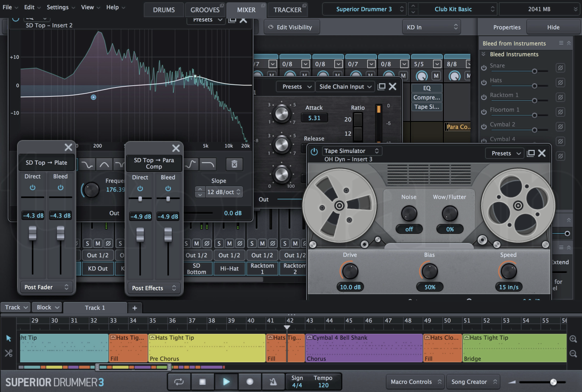Disable the Snare bleed power toggle
582x392 pixels.
[x=484, y=67]
